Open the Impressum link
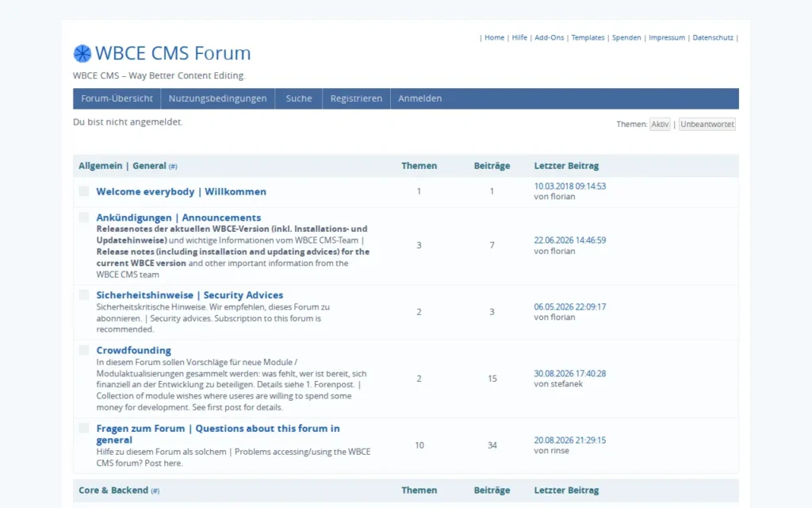812x508 pixels. click(x=667, y=37)
